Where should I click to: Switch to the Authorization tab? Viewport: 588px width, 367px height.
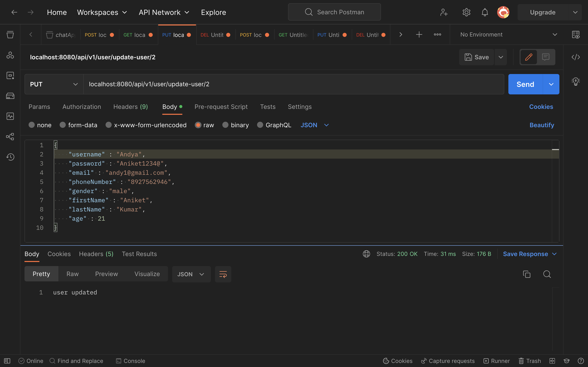(x=82, y=107)
